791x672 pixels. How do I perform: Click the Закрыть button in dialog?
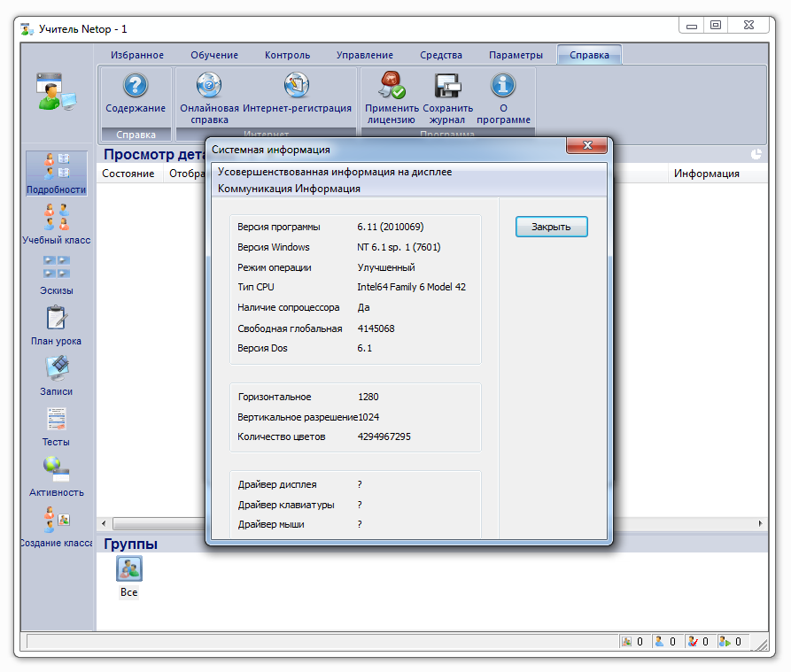tap(551, 227)
